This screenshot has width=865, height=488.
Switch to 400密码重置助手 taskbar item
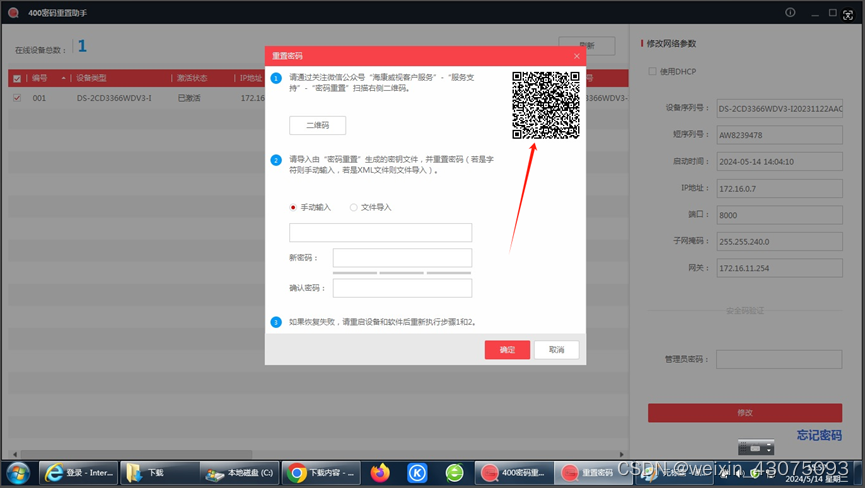tap(514, 473)
